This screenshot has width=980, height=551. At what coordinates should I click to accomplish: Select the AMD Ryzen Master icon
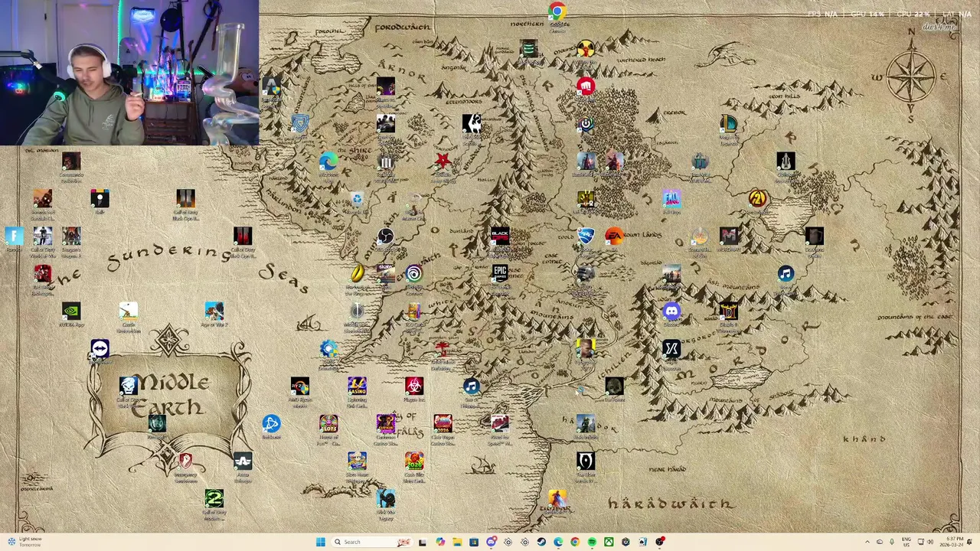[x=300, y=386]
